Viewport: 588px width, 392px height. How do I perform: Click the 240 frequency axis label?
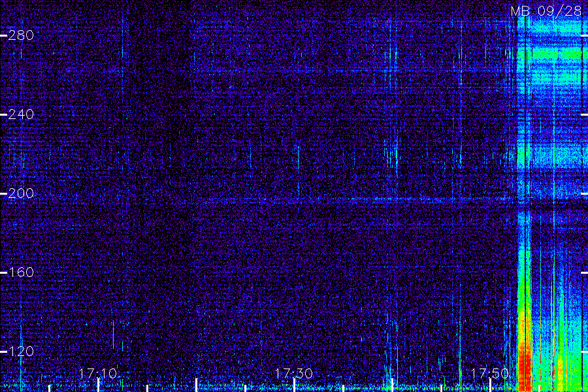click(21, 114)
